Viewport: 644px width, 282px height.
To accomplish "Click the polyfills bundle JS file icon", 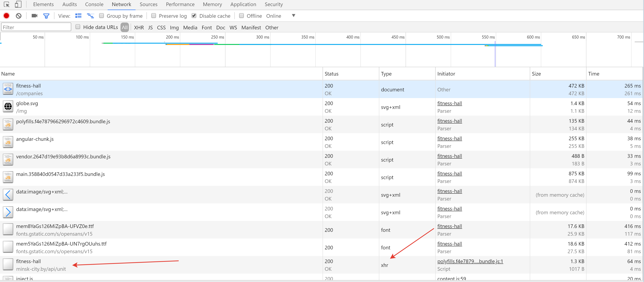I will pyautogui.click(x=8, y=124).
